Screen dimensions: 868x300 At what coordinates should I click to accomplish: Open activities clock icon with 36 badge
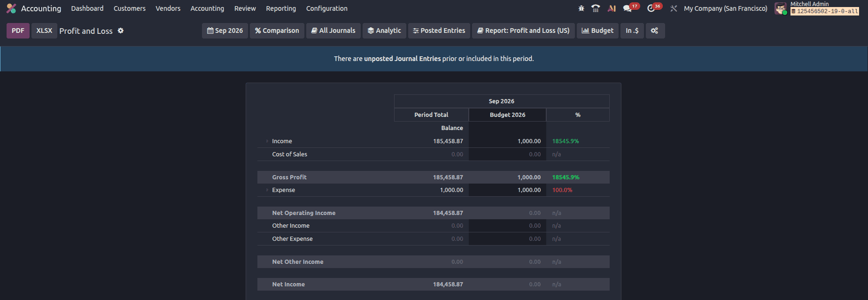click(651, 8)
